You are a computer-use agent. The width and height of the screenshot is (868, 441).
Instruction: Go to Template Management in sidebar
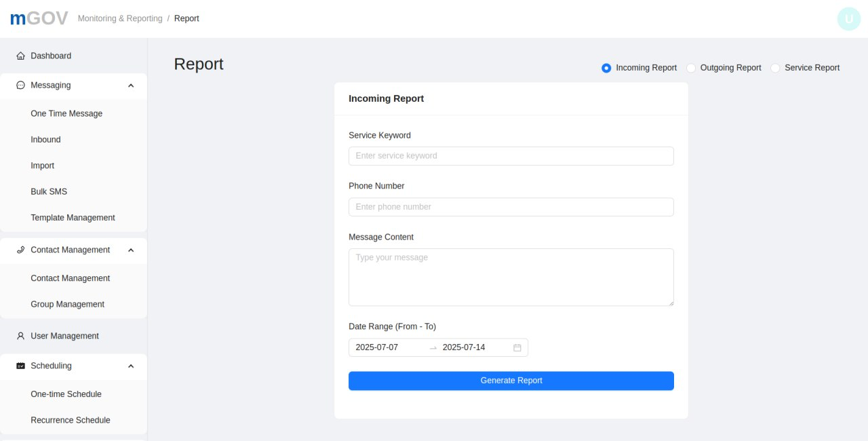pos(73,218)
